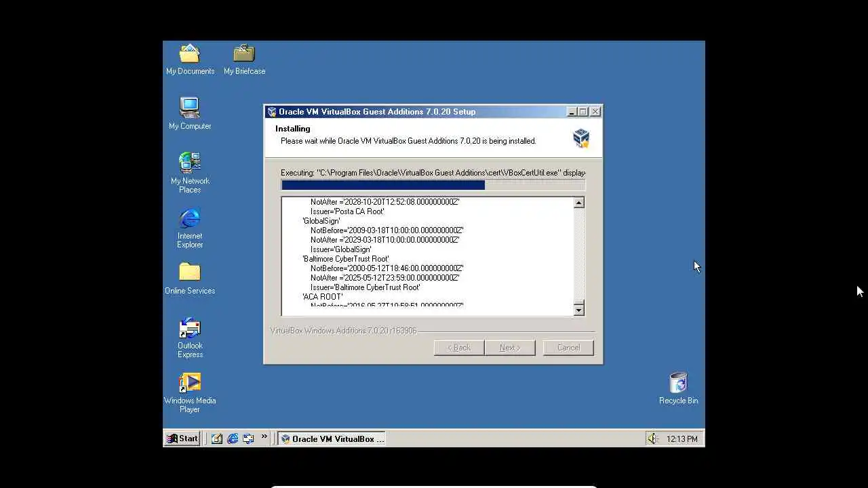The width and height of the screenshot is (868, 488).
Task: Open the Start menu
Action: click(182, 439)
